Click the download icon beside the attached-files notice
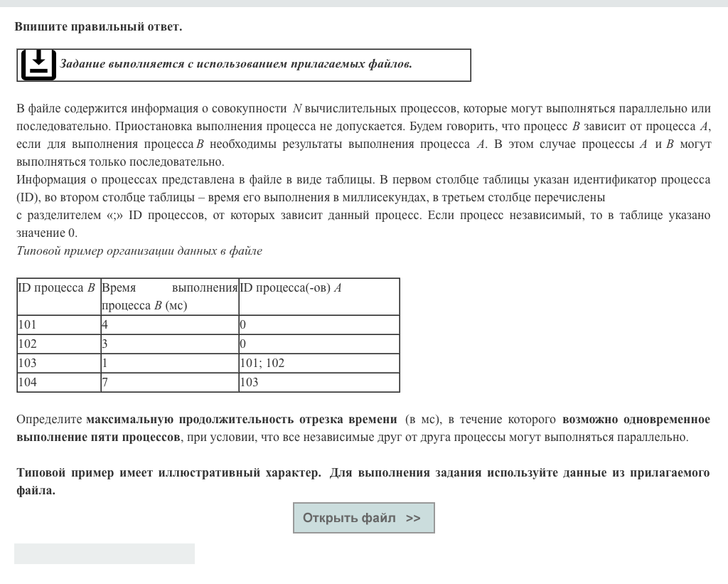This screenshot has height=584, width=728. click(x=38, y=65)
